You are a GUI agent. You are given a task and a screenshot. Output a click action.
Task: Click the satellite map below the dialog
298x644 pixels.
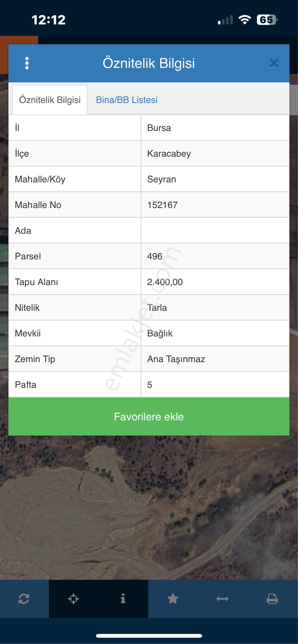(149, 507)
